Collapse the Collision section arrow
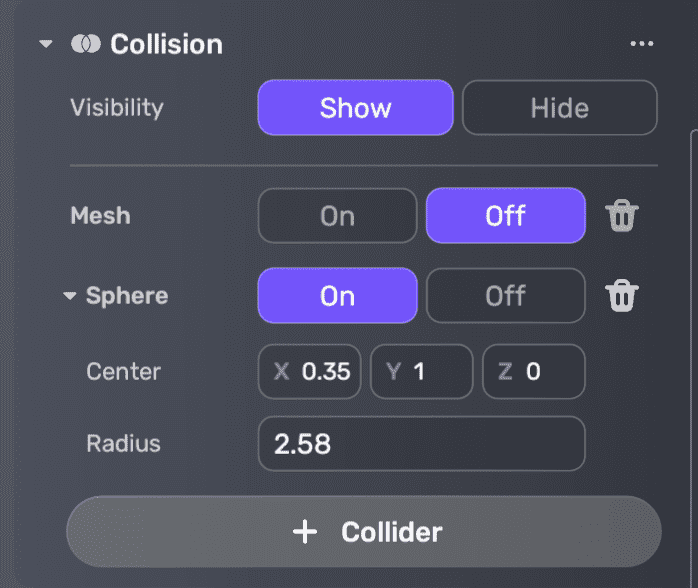Viewport: 698px width, 588px height. point(46,45)
